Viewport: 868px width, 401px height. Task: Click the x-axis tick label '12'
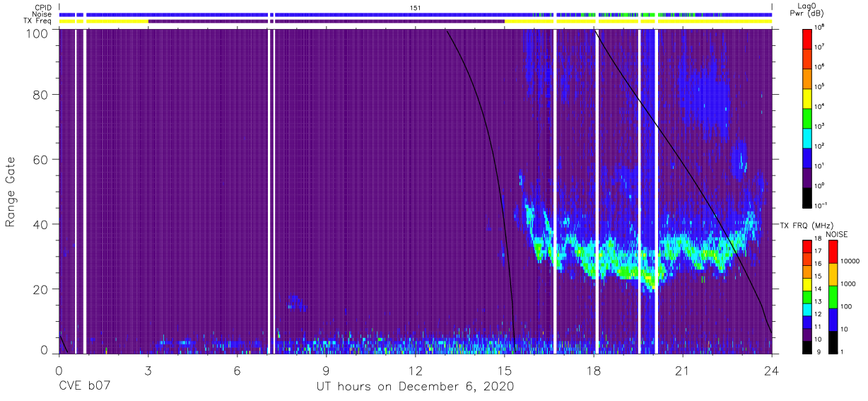pos(415,370)
